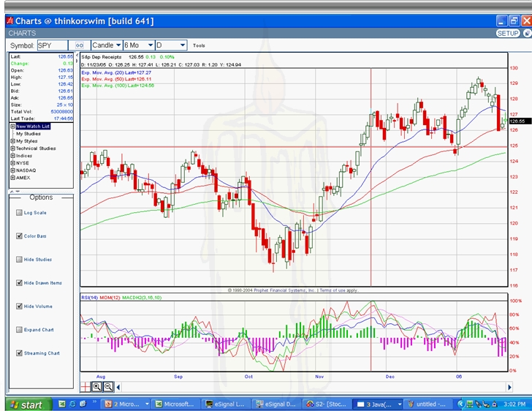Click the Exp. Mov. Avg. (50) label
The height and width of the screenshot is (411, 532).
click(116, 79)
